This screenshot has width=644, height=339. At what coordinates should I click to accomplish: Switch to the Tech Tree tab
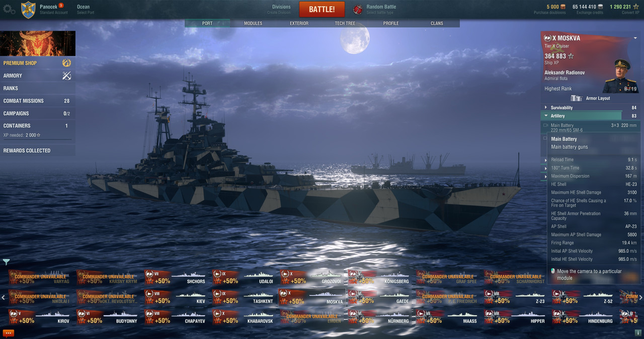[x=345, y=23]
